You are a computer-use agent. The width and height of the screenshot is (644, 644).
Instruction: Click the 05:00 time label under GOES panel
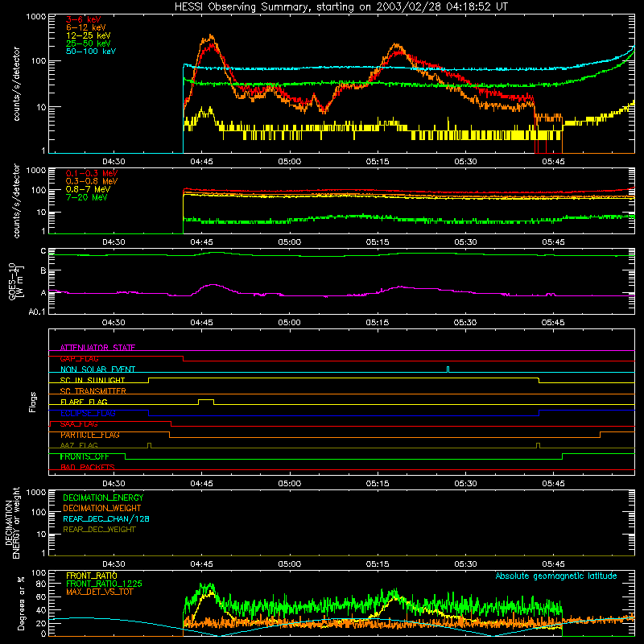(x=290, y=323)
